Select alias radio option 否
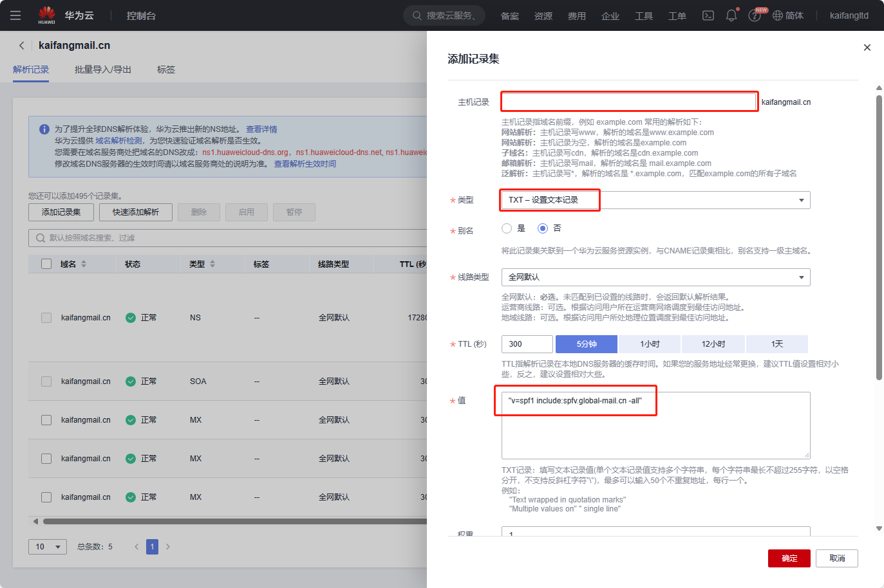Image resolution: width=884 pixels, height=588 pixels. [x=543, y=228]
